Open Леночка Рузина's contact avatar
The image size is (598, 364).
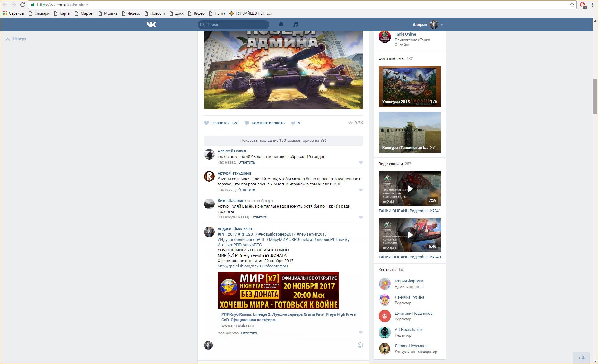click(x=385, y=300)
